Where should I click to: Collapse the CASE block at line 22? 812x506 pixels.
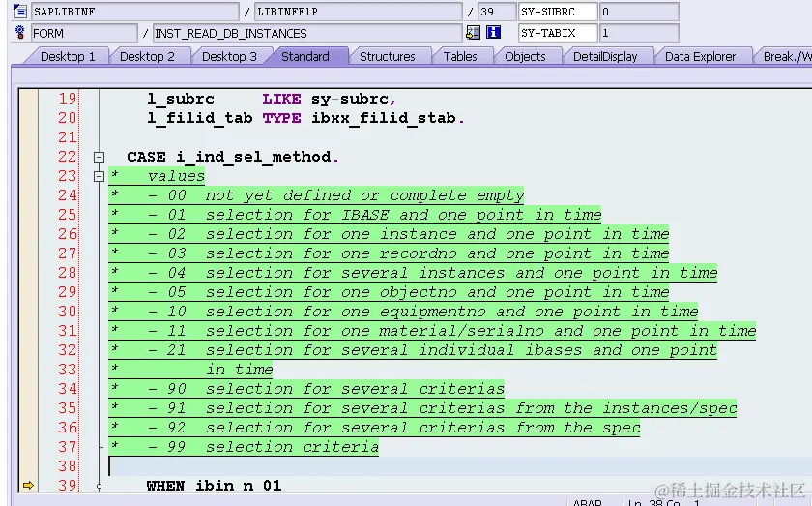coord(99,157)
